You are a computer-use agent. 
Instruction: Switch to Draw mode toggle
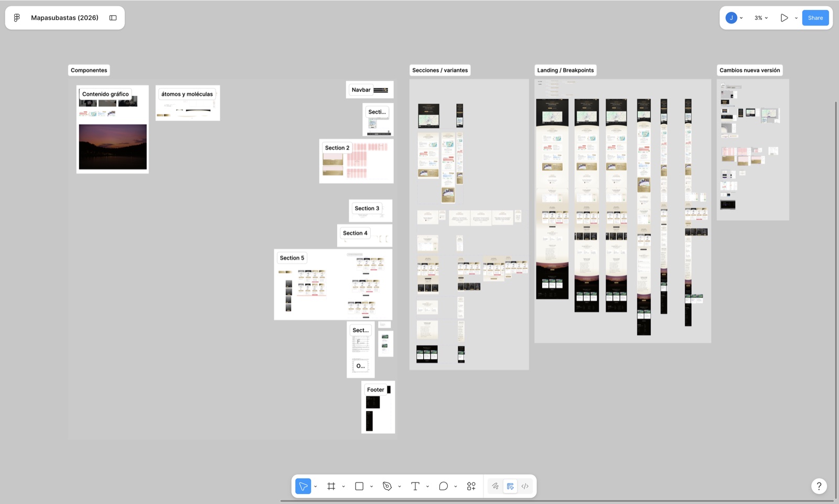pos(495,486)
